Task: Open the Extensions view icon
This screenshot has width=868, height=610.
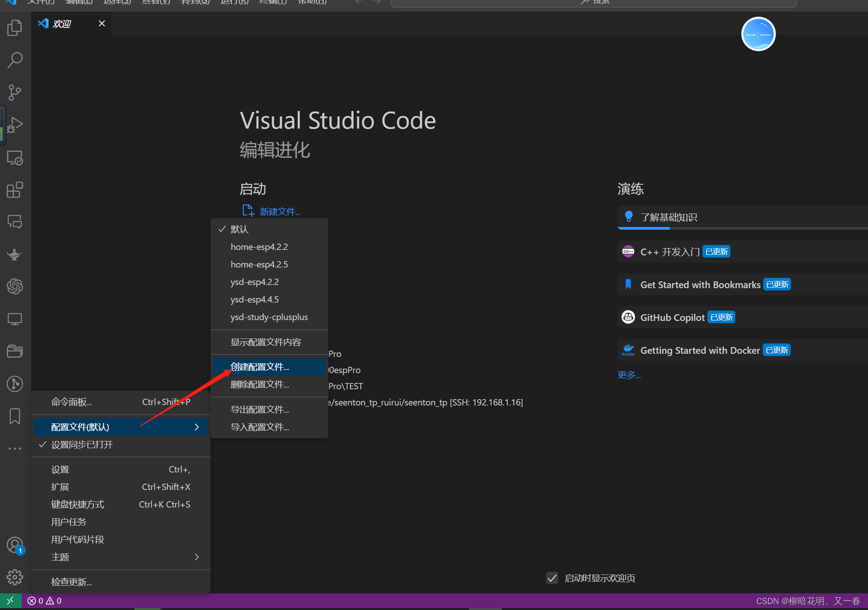Action: pyautogui.click(x=15, y=190)
